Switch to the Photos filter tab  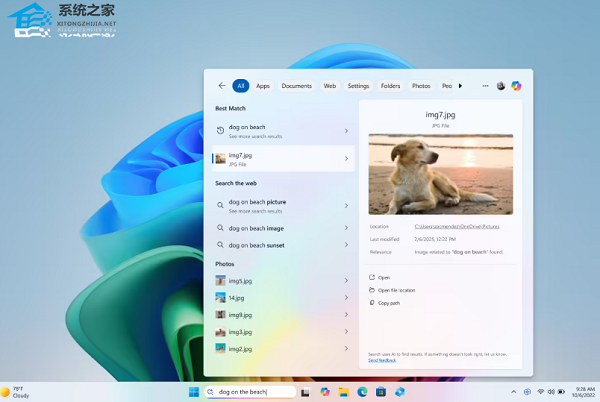click(421, 86)
